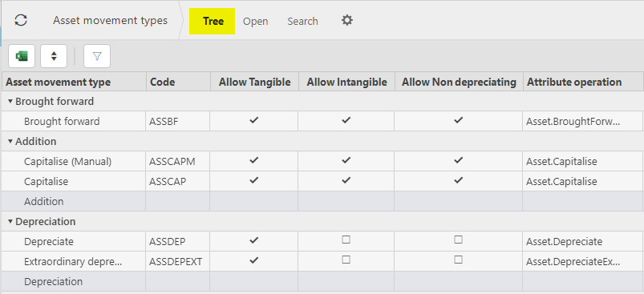
Task: Toggle Allow Intangible checkbox for Depreciate
Action: tap(346, 240)
